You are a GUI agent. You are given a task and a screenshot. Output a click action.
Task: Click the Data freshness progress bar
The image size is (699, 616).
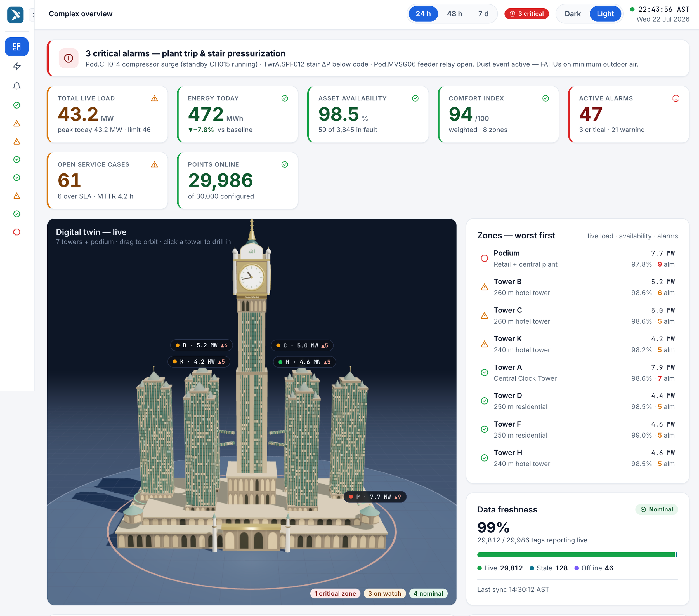[x=578, y=555]
